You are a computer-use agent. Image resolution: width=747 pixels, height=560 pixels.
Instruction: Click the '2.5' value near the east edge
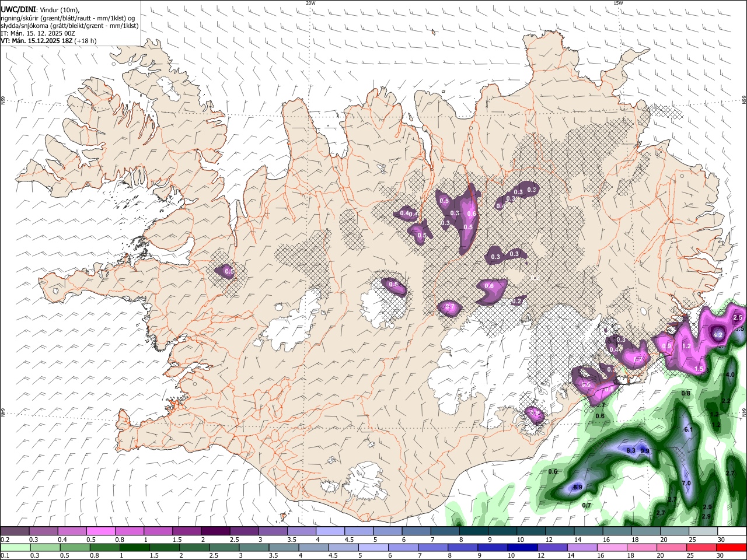(x=738, y=317)
